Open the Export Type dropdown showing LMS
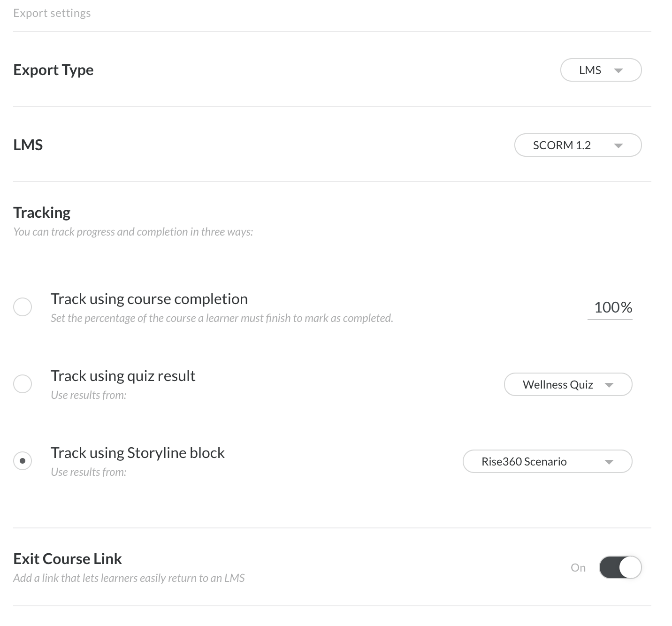Image resolution: width=672 pixels, height=626 pixels. [601, 70]
